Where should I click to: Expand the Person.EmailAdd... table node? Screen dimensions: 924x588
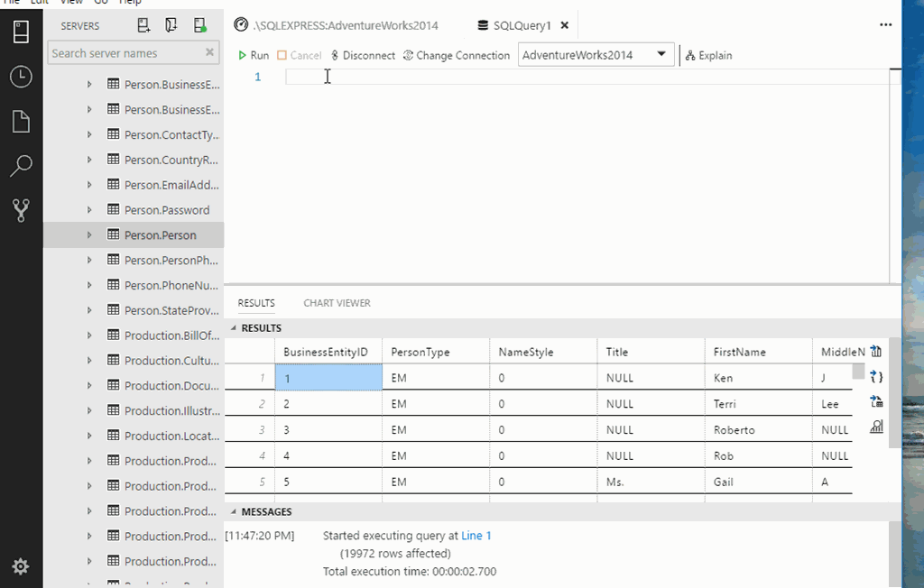click(89, 184)
